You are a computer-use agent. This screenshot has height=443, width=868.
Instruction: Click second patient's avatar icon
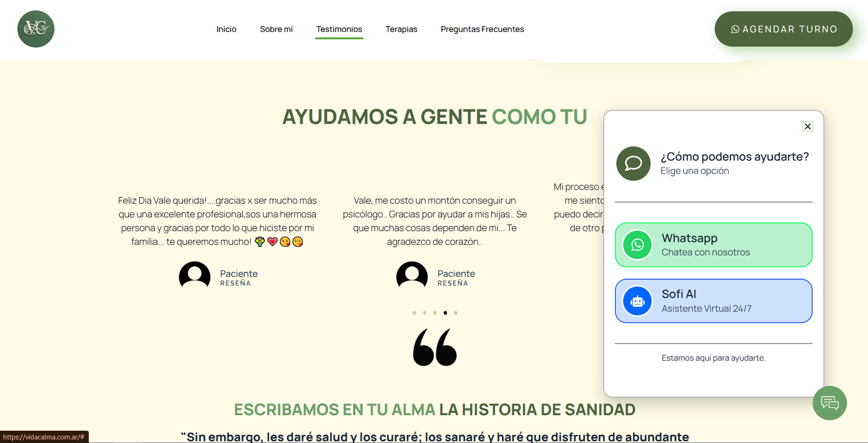(412, 275)
